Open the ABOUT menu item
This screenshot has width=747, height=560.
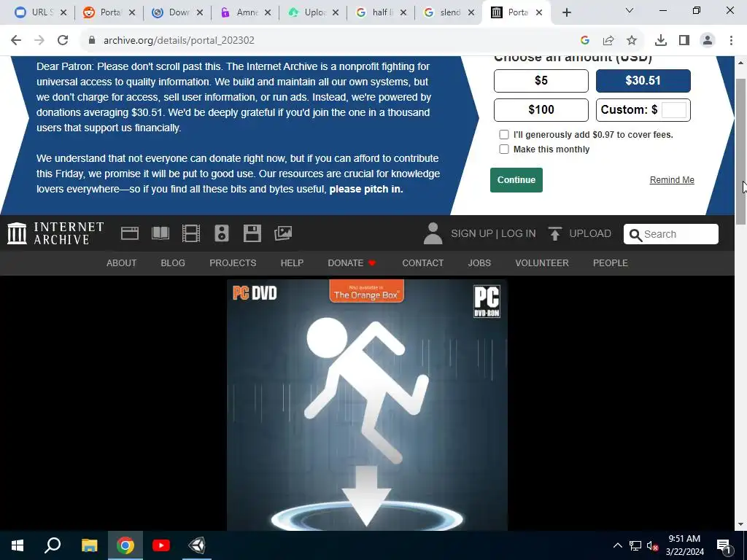tap(122, 262)
